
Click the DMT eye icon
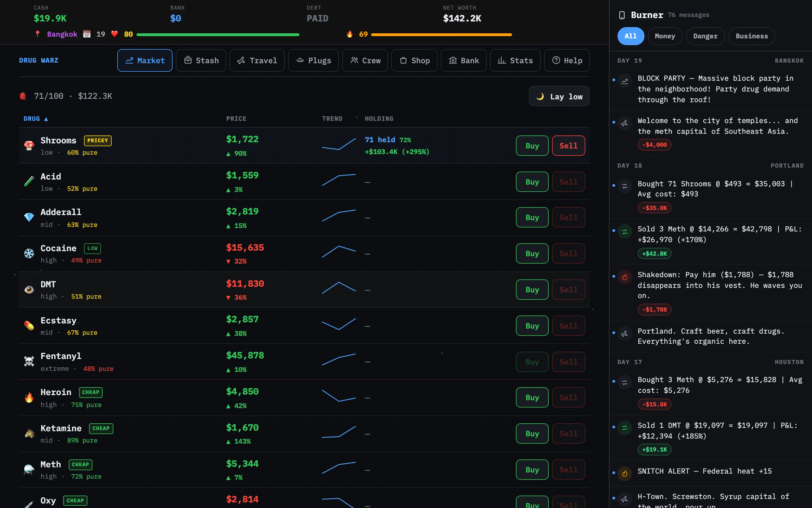click(29, 289)
